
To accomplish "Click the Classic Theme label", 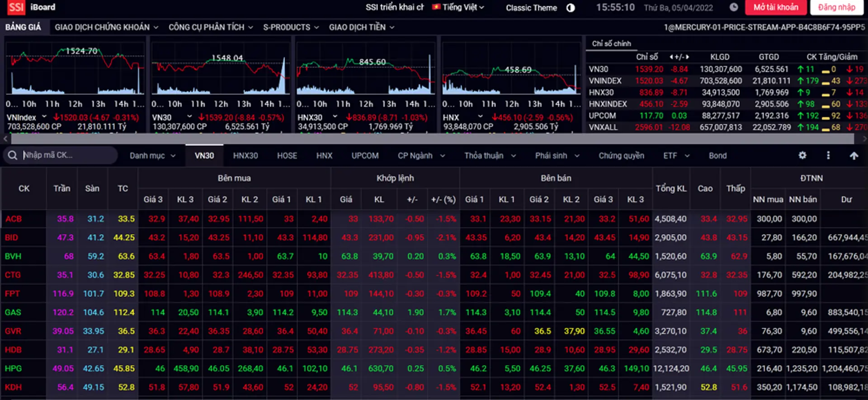I will pyautogui.click(x=531, y=8).
